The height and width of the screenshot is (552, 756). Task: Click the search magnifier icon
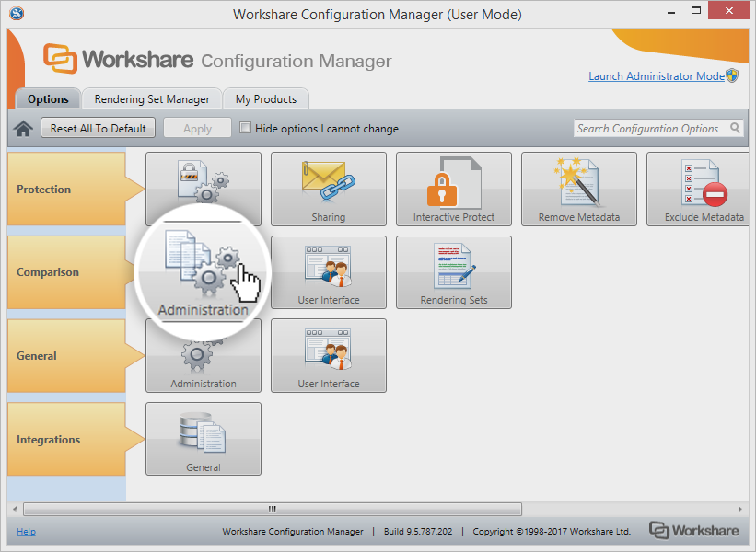click(735, 128)
